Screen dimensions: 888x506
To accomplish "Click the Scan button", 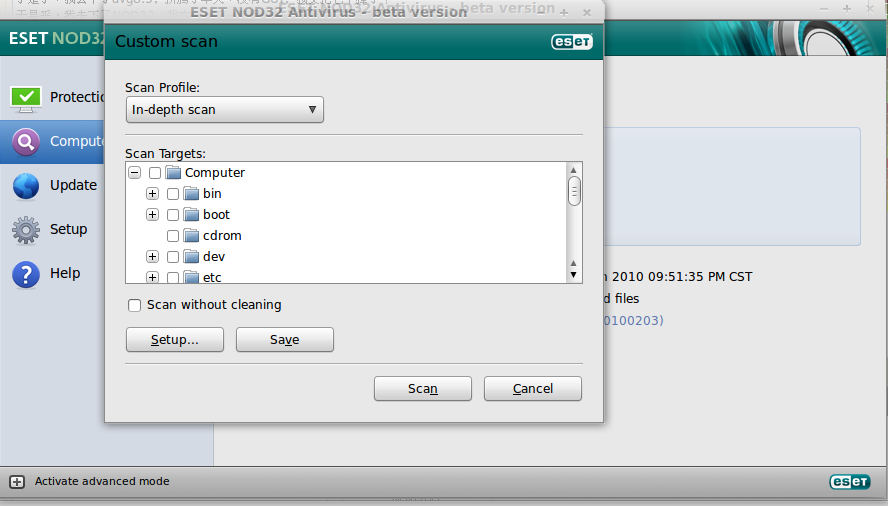I will [x=422, y=389].
